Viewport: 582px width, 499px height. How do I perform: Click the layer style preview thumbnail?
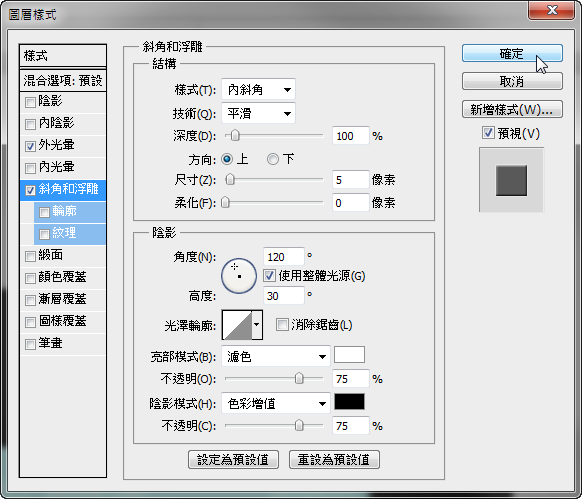coord(511,180)
